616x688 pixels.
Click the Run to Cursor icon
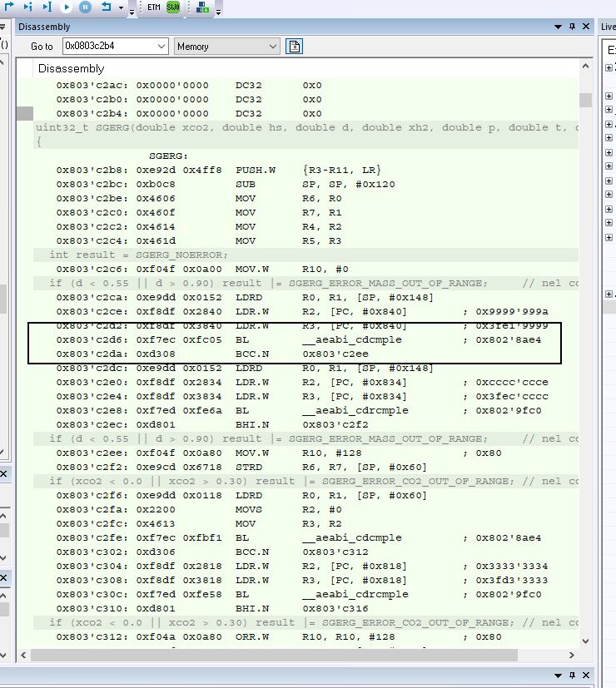pos(47,7)
